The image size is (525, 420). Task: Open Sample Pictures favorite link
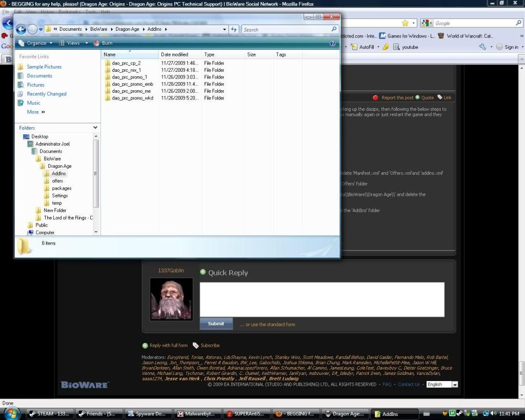44,67
